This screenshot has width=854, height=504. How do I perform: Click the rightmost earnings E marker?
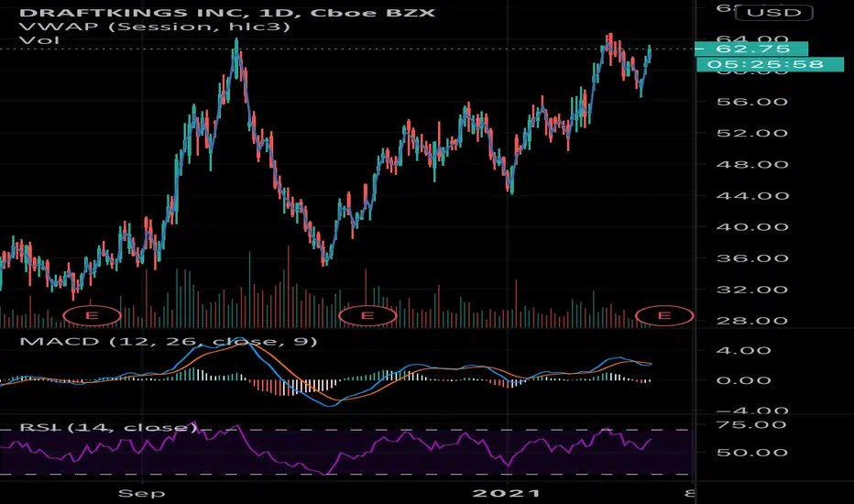tap(664, 315)
